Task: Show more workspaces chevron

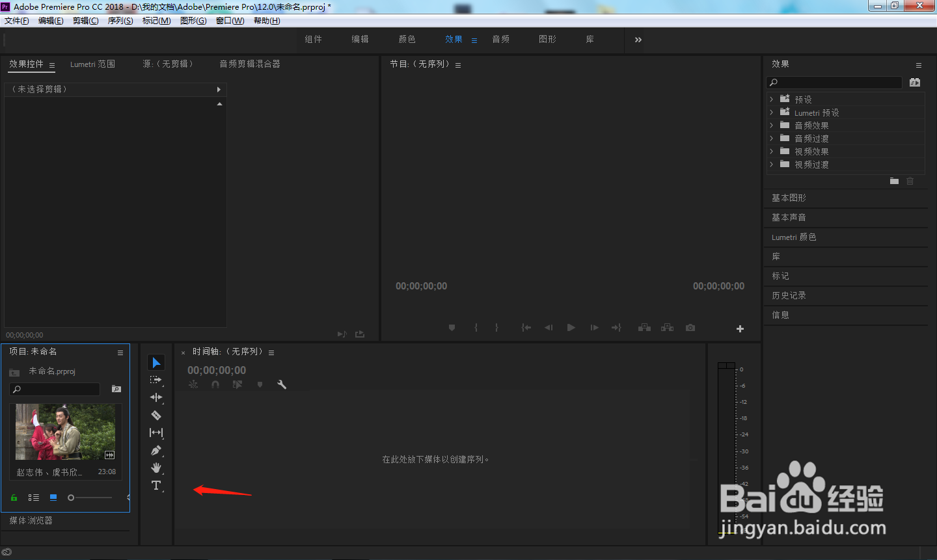Action: [638, 40]
